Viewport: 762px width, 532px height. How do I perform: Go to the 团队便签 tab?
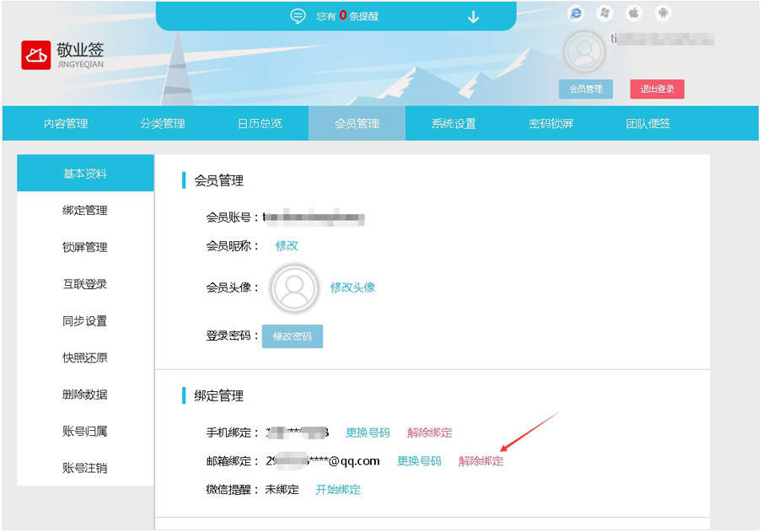point(648,124)
